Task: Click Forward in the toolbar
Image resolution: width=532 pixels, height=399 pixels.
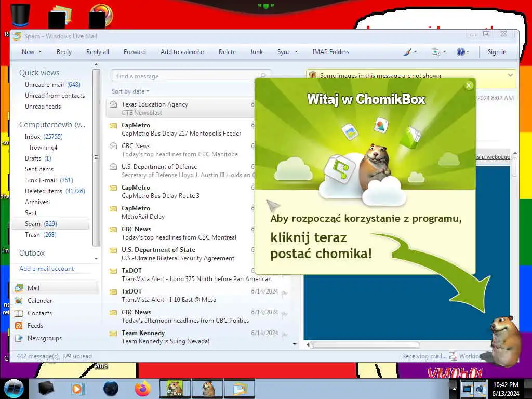Action: (135, 52)
